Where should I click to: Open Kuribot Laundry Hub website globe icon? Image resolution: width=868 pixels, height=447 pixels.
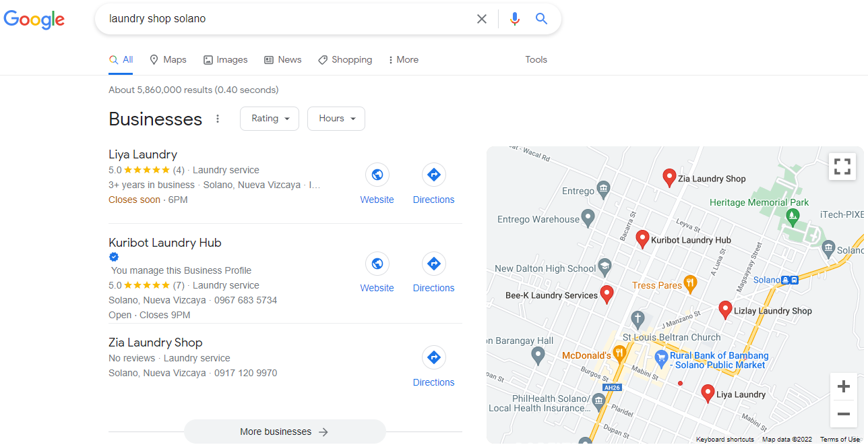[x=377, y=263]
